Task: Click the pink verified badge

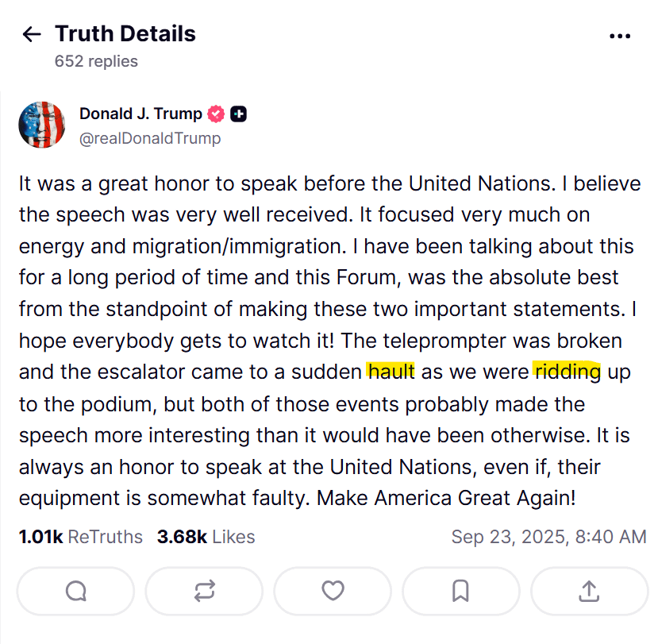Action: 216,114
